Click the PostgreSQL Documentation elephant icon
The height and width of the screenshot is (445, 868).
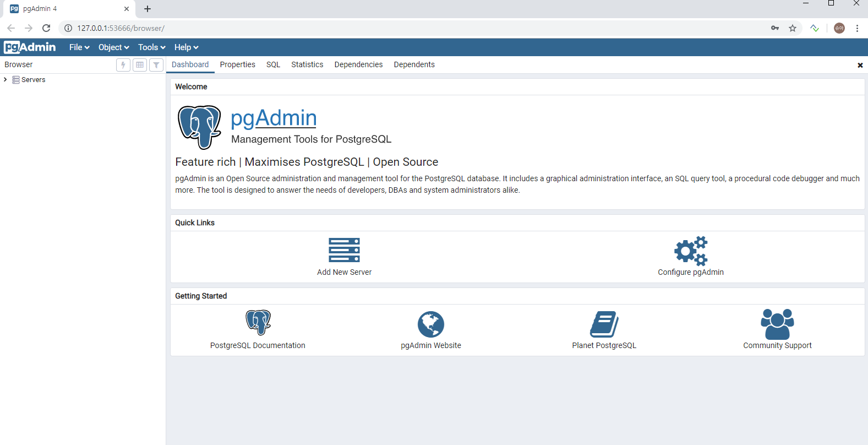(x=258, y=323)
